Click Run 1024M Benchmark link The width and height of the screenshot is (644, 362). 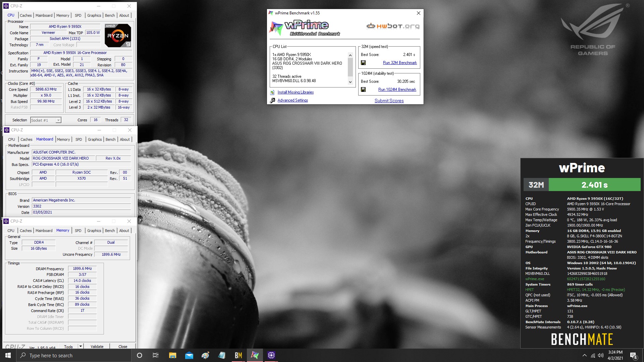coord(397,89)
